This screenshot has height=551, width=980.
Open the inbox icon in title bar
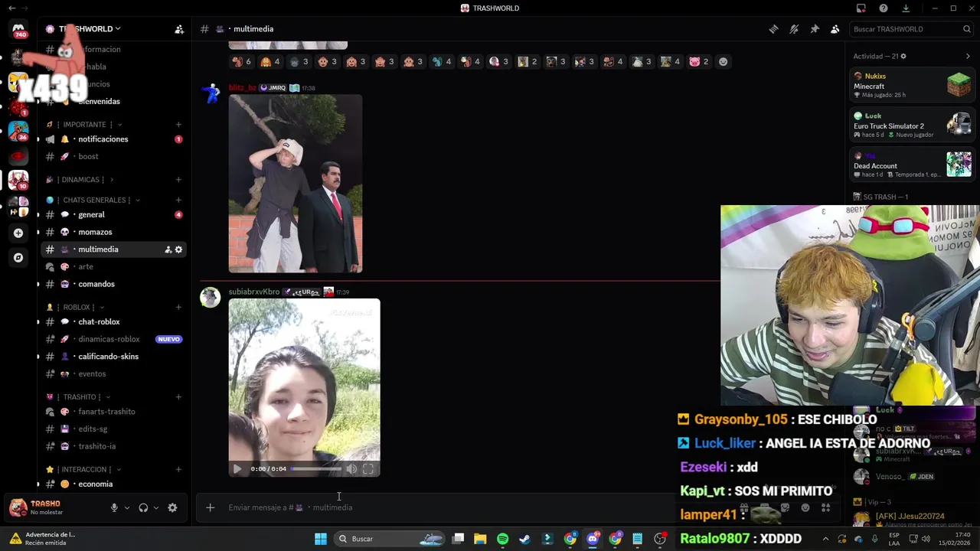tap(861, 8)
